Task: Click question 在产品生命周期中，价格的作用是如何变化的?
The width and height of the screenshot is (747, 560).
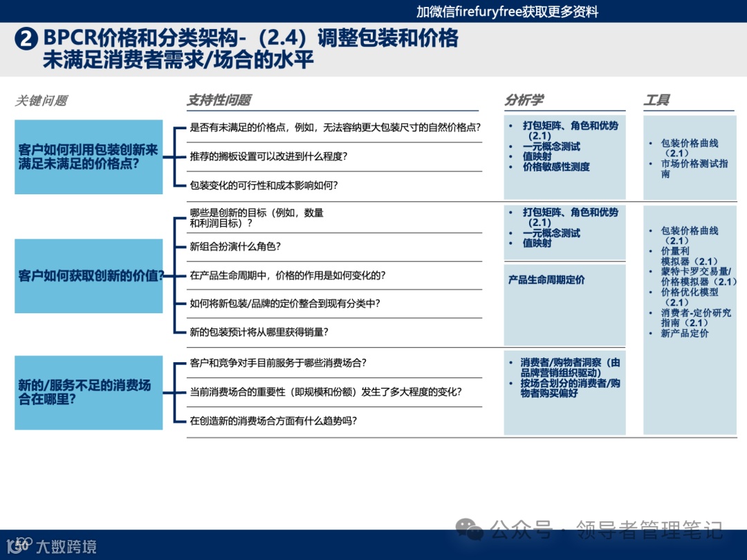Action: pyautogui.click(x=288, y=275)
